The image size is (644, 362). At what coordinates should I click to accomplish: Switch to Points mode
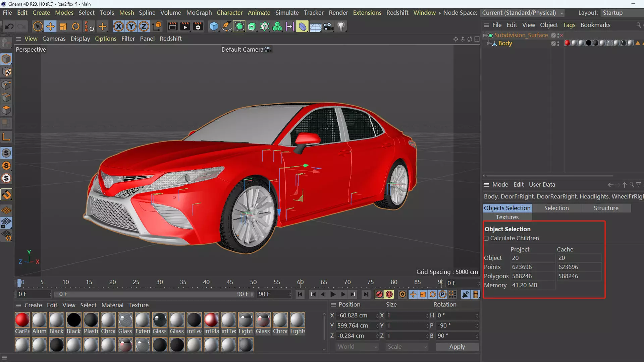tap(6, 85)
